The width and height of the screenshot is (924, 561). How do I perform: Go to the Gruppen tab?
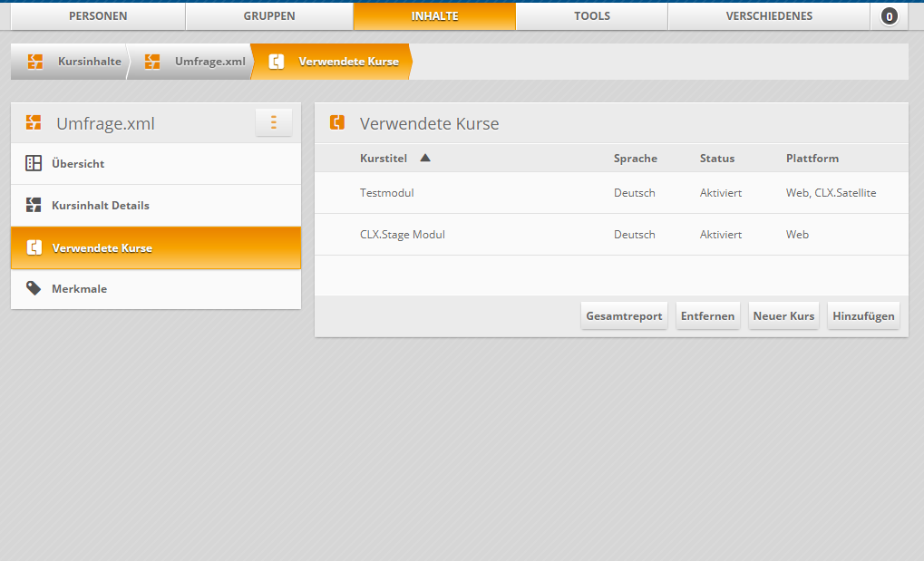click(x=269, y=16)
